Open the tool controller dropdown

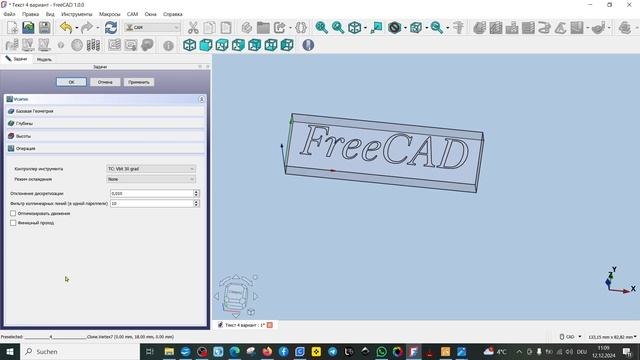(151, 169)
